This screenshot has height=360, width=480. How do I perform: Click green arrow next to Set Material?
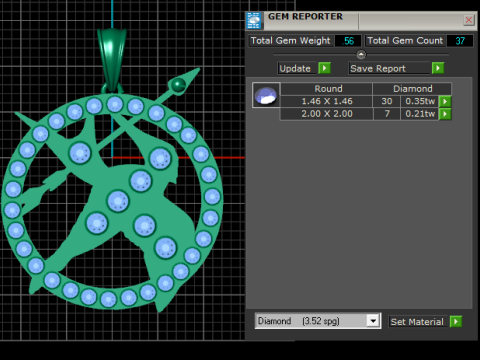click(456, 321)
